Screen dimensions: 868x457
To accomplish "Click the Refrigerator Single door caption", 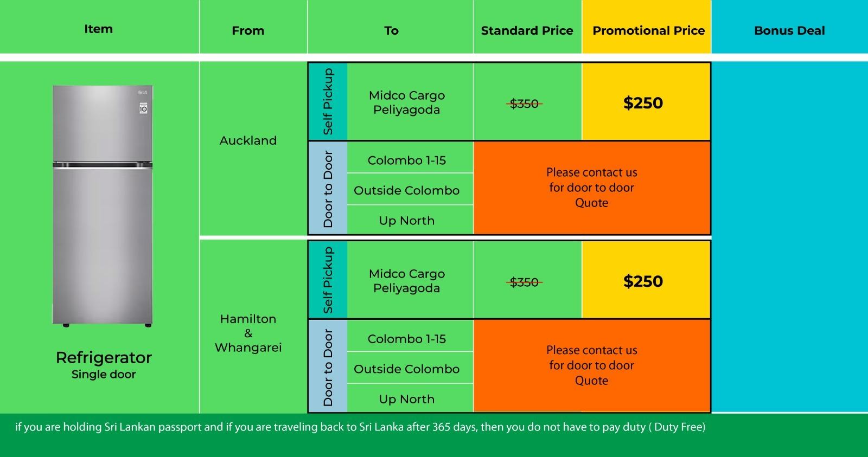I will click(104, 364).
